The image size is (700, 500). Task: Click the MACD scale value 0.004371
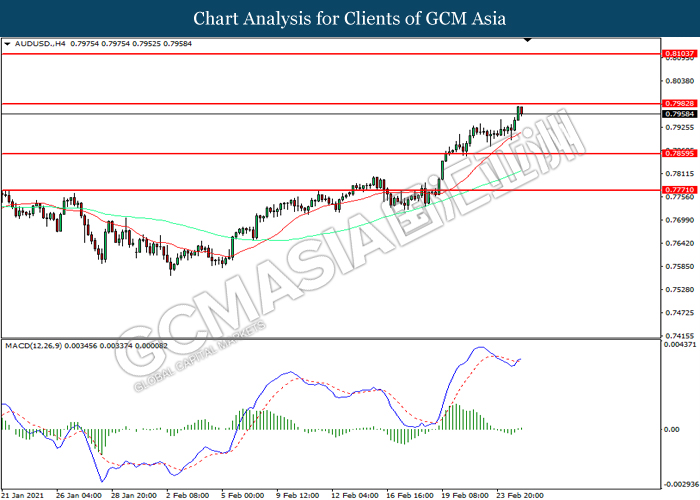tap(679, 345)
